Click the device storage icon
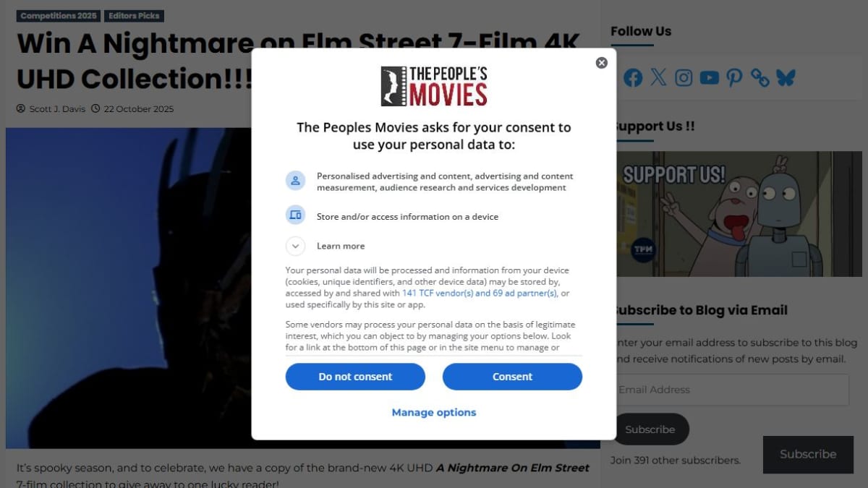The image size is (868, 488). pos(295,215)
